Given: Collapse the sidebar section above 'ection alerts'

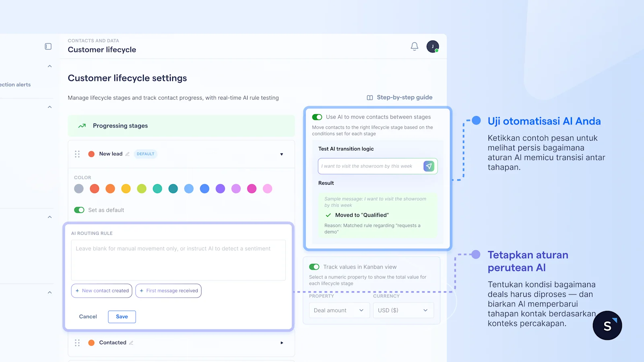Looking at the screenshot, I should pyautogui.click(x=50, y=66).
